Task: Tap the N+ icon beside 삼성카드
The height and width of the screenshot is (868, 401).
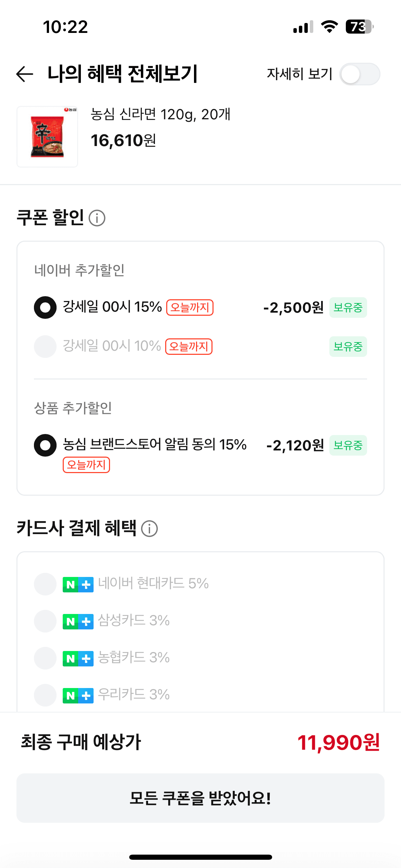Action: tap(78, 622)
